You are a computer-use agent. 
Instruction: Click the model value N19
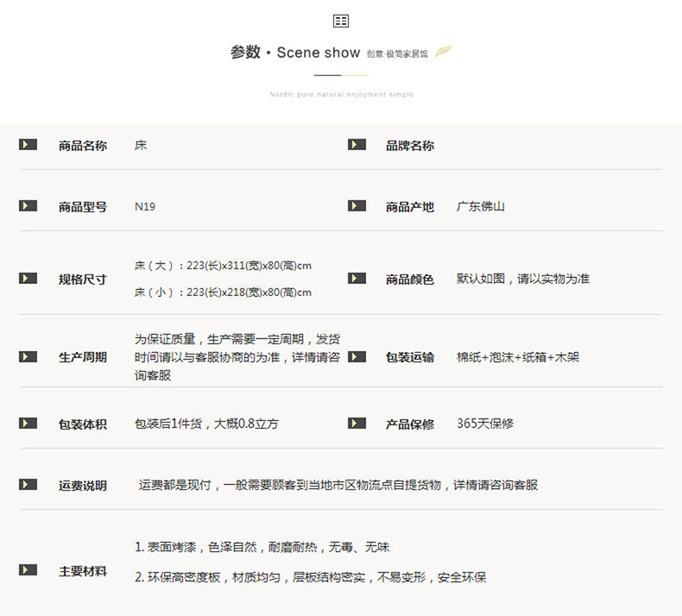[x=145, y=206]
